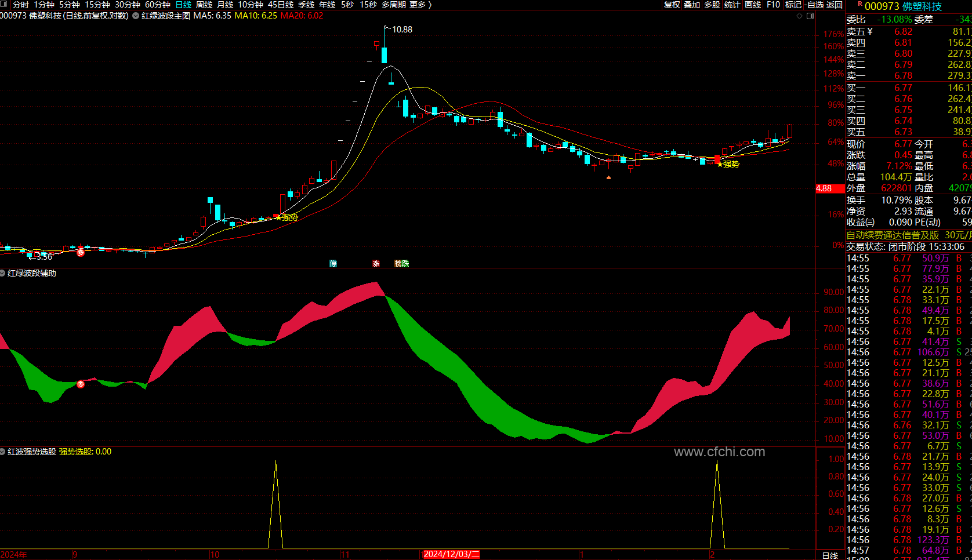Click the 跌 event marker icon

pos(405,263)
